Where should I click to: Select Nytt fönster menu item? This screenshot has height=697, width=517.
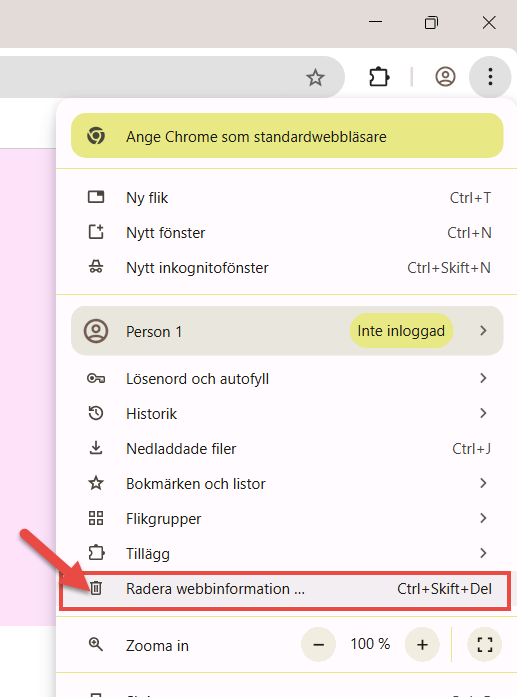point(286,232)
